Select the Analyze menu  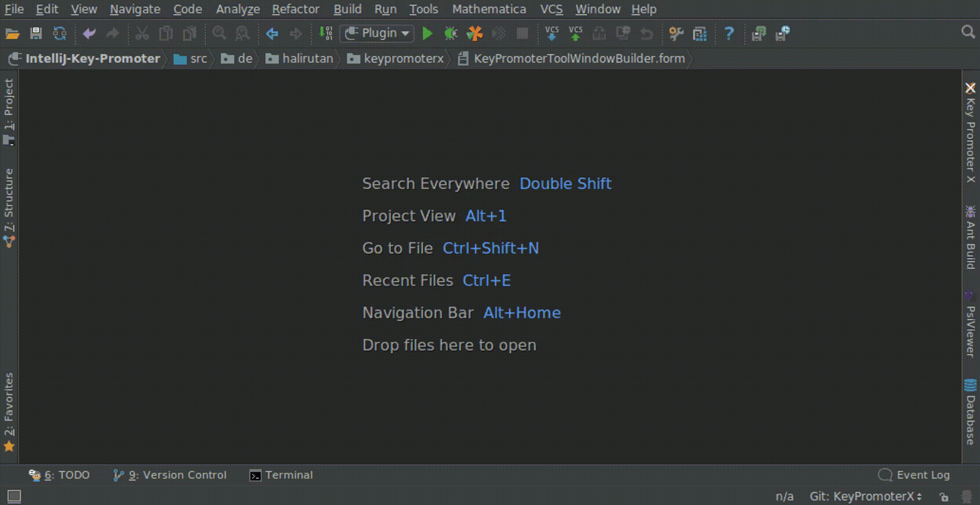coord(238,9)
